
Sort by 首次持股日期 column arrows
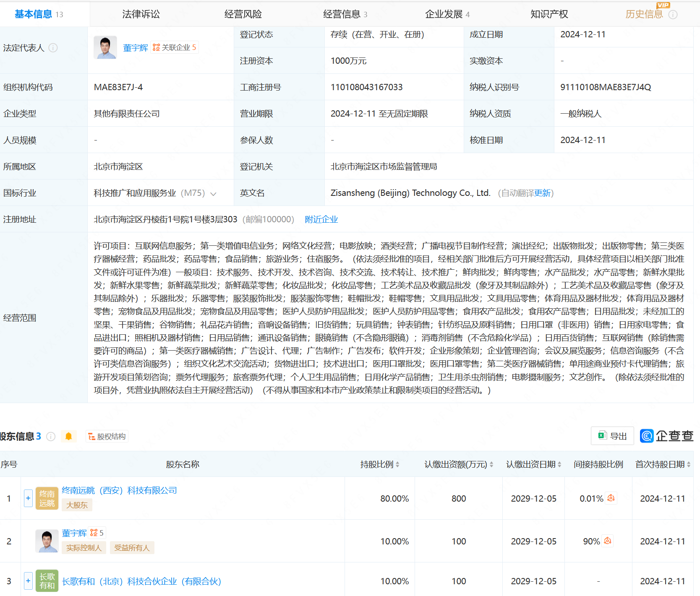688,464
